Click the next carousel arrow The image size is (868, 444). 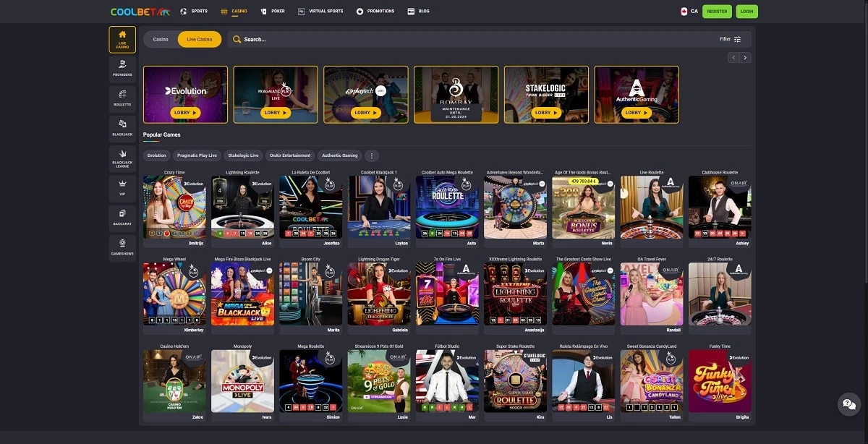(x=746, y=57)
